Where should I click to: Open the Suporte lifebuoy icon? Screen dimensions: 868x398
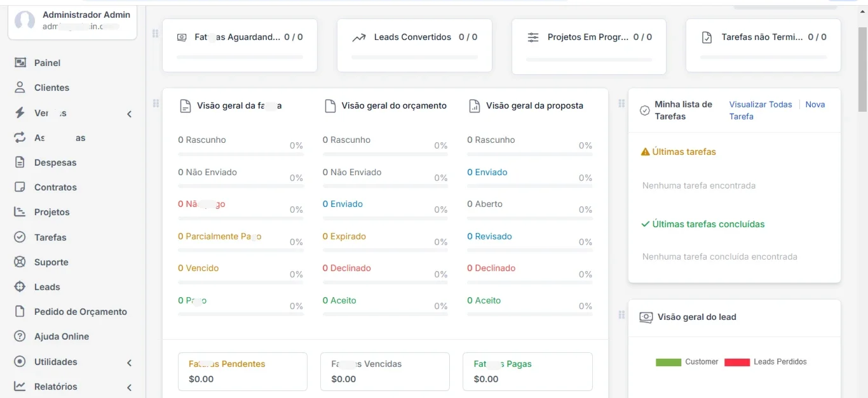[20, 262]
